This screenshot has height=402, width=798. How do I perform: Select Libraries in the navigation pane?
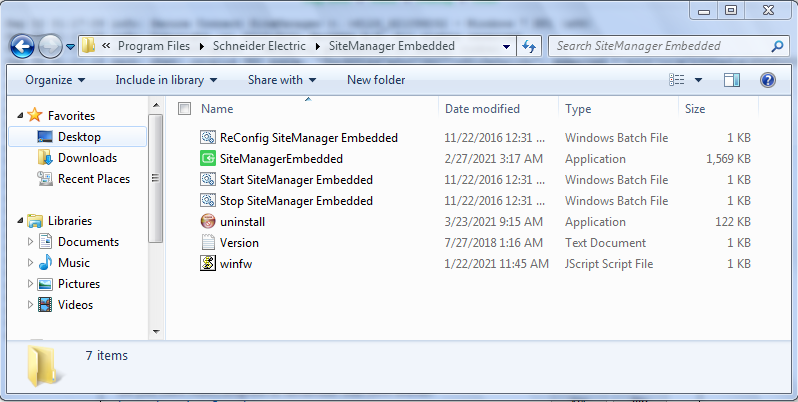70,221
